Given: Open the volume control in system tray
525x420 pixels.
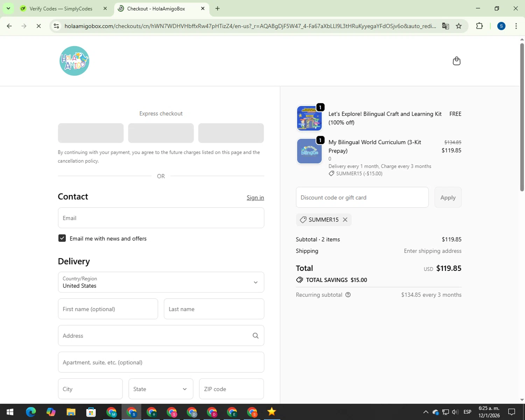Looking at the screenshot, I should pyautogui.click(x=455, y=412).
